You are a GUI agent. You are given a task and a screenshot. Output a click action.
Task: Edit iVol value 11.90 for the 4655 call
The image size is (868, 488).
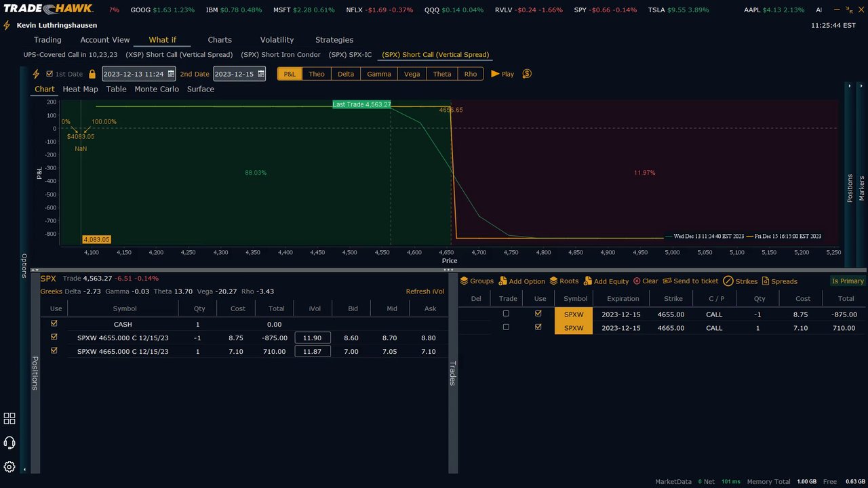313,338
